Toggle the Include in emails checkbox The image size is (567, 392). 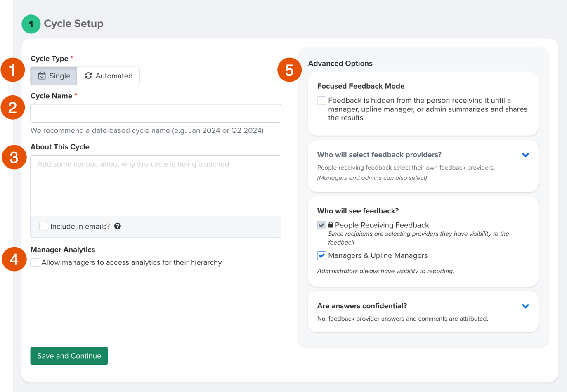[x=43, y=226]
